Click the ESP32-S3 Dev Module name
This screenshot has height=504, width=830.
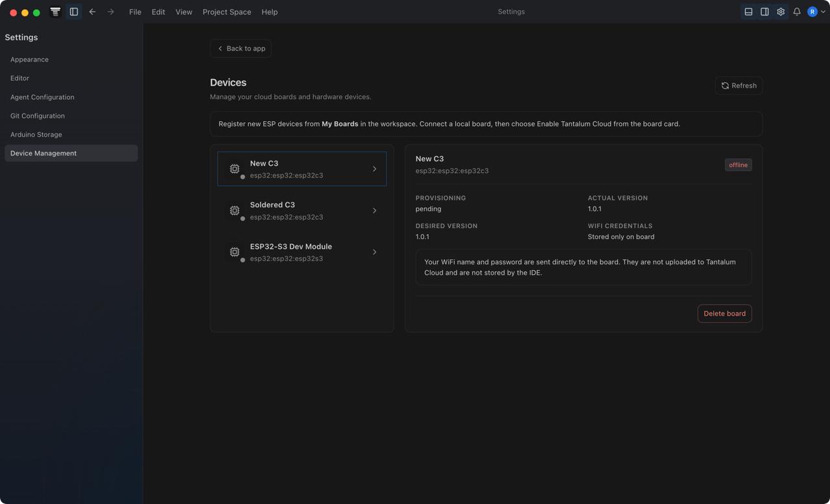click(291, 247)
